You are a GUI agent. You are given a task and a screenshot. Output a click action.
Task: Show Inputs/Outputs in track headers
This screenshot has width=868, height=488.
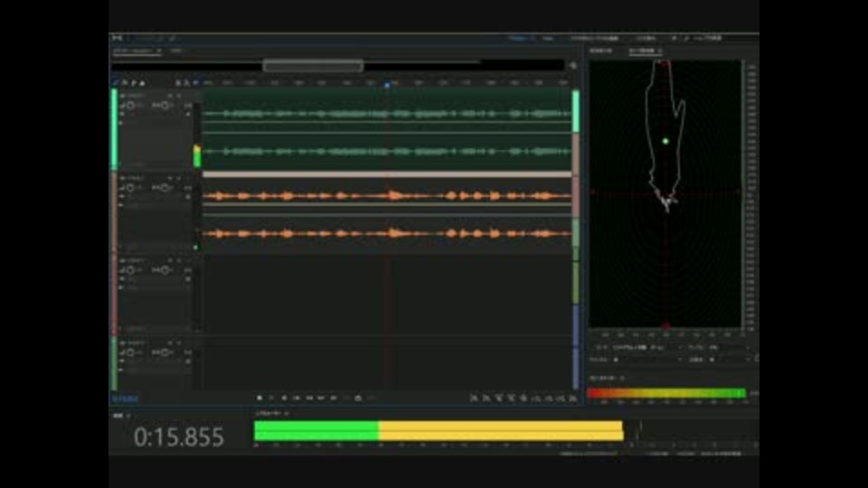(116, 82)
